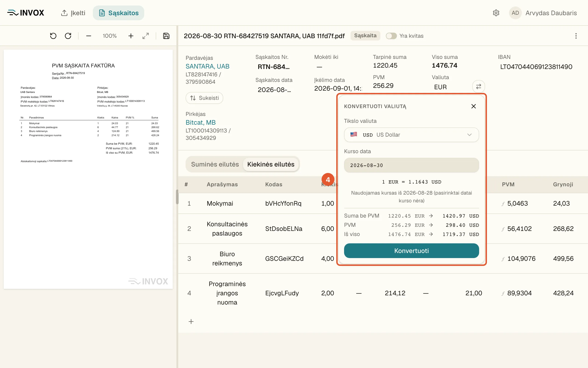The height and width of the screenshot is (368, 588).
Task: Click the PDF invoice page preview
Action: pyautogui.click(x=88, y=169)
